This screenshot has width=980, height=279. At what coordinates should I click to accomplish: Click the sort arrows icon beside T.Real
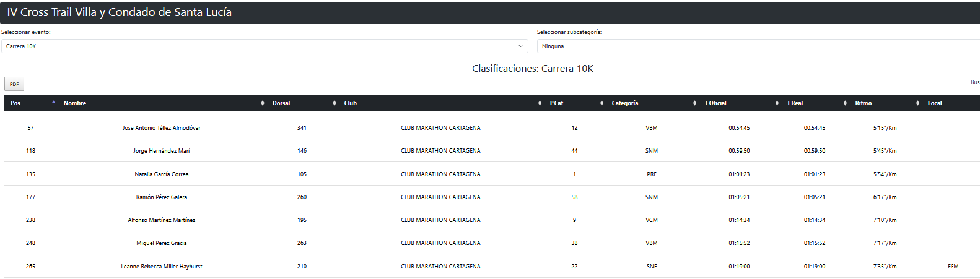(x=845, y=103)
